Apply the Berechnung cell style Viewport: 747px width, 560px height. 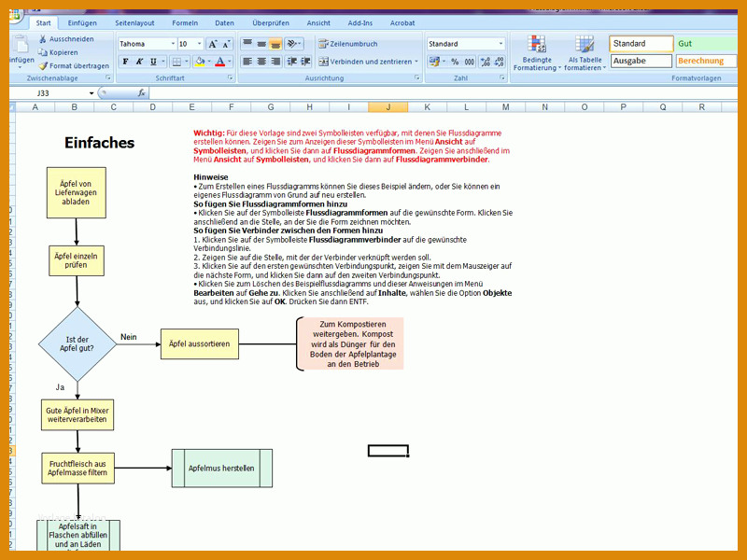[706, 61]
